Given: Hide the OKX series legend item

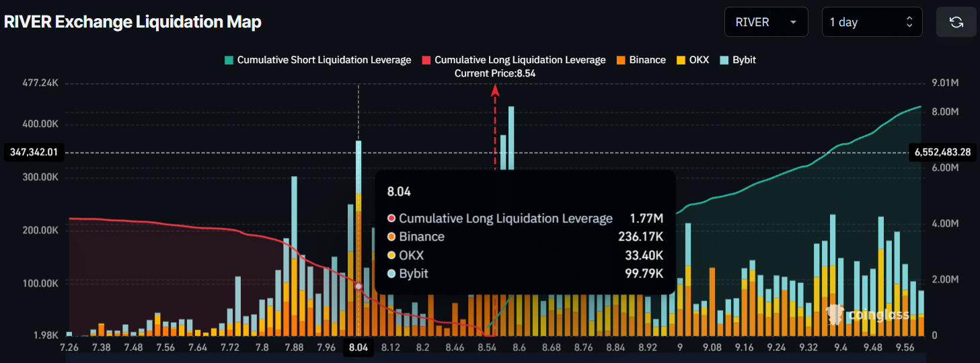Looking at the screenshot, I should (699, 60).
